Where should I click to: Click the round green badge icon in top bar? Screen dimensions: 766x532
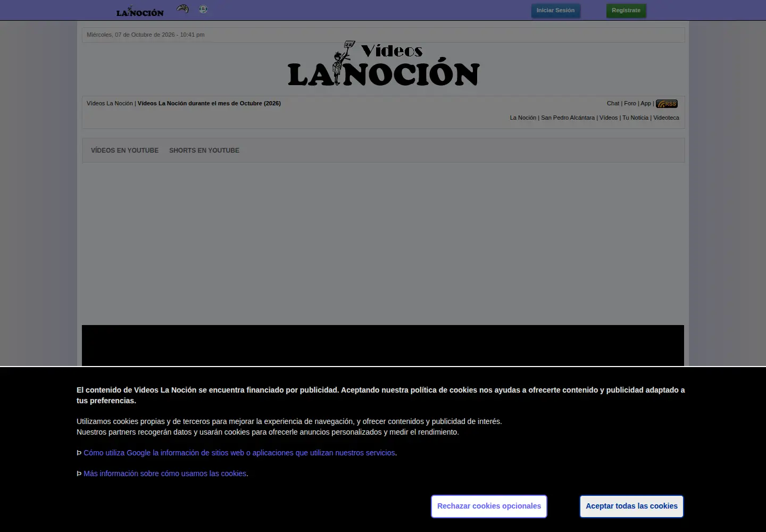(203, 9)
